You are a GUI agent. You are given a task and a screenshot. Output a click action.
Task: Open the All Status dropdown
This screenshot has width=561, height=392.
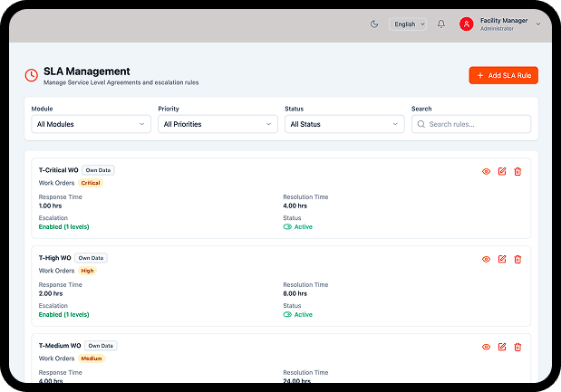tap(344, 124)
